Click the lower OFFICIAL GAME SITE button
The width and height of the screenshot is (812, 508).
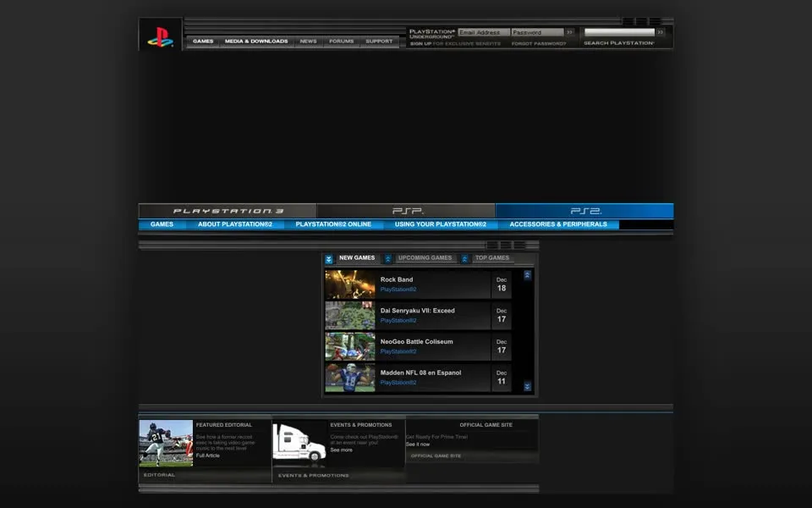436,456
